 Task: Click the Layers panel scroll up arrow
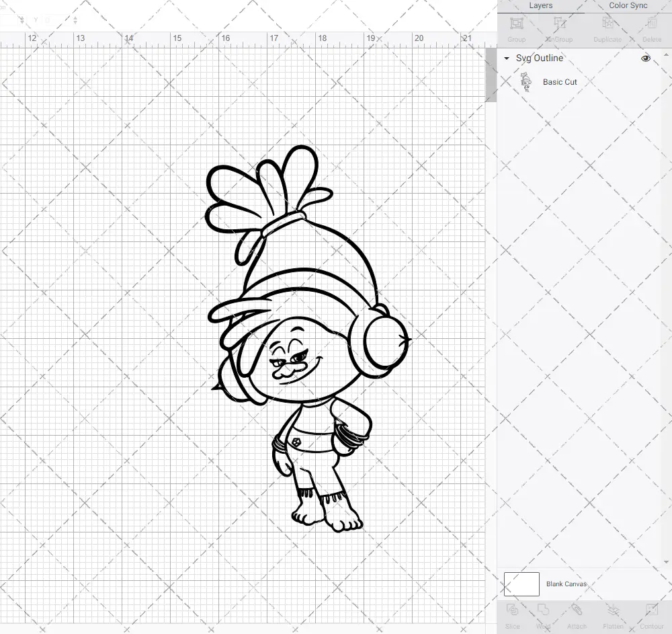(665, 55)
